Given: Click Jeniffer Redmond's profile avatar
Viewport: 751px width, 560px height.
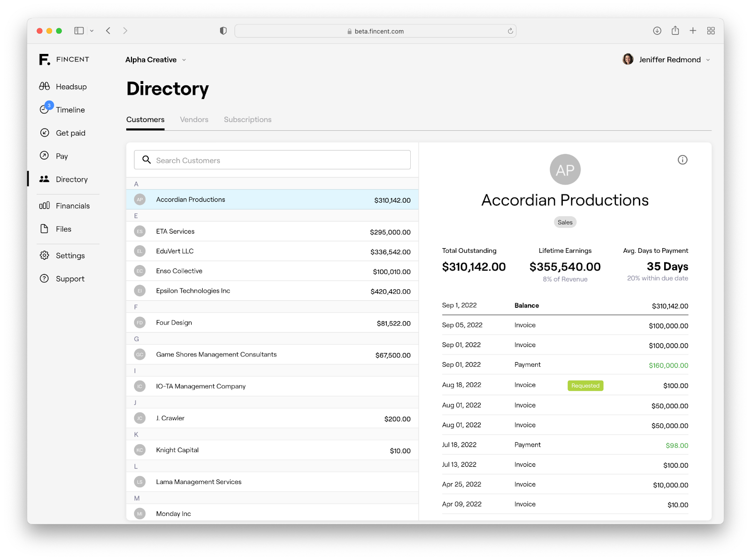Looking at the screenshot, I should pyautogui.click(x=628, y=60).
